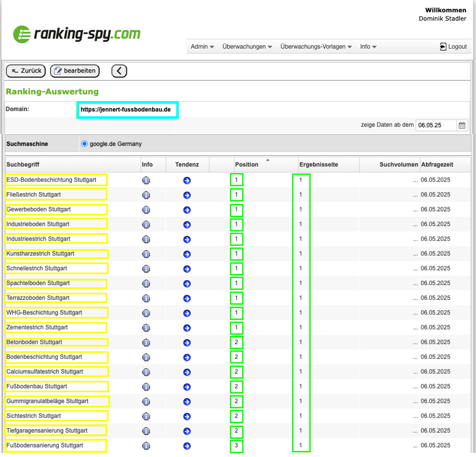This screenshot has width=476, height=457.
Task: Open the Info menu
Action: [x=368, y=47]
